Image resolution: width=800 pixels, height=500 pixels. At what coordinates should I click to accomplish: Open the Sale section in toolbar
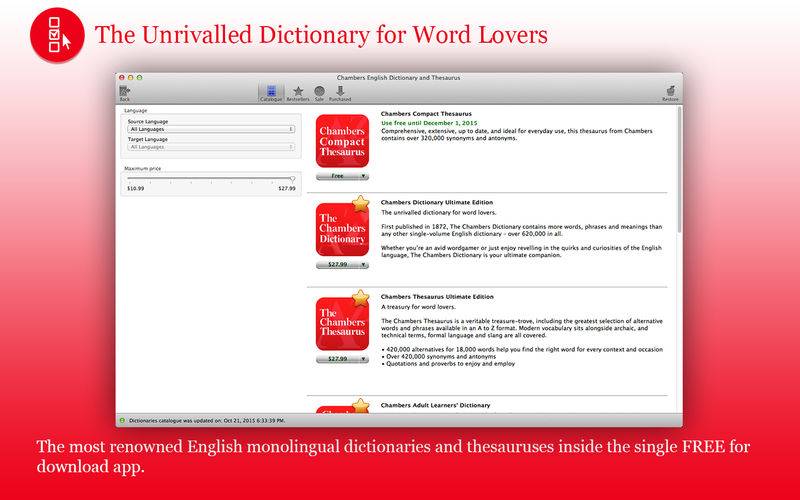pos(319,92)
